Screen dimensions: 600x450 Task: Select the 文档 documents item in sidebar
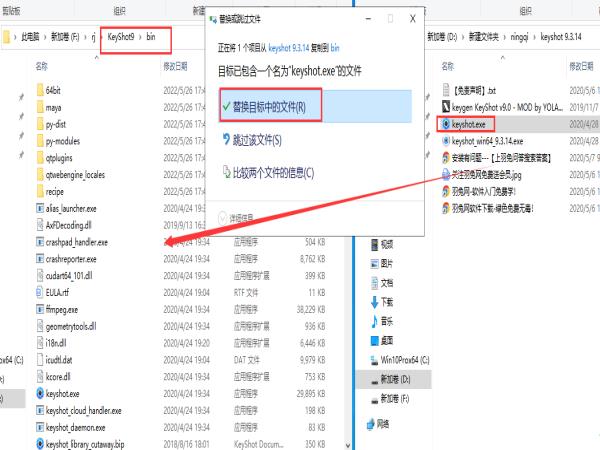click(x=382, y=283)
